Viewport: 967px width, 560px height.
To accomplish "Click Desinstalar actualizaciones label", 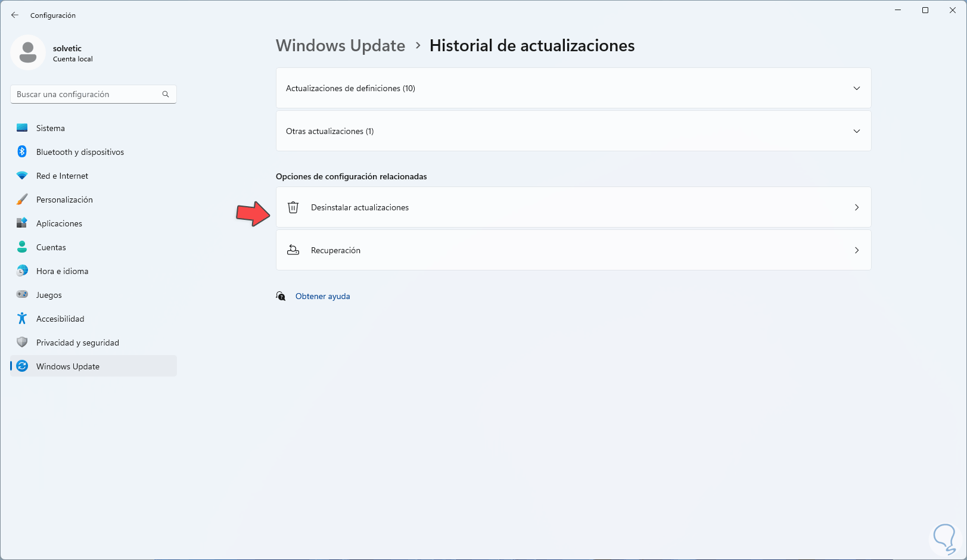I will pos(360,207).
